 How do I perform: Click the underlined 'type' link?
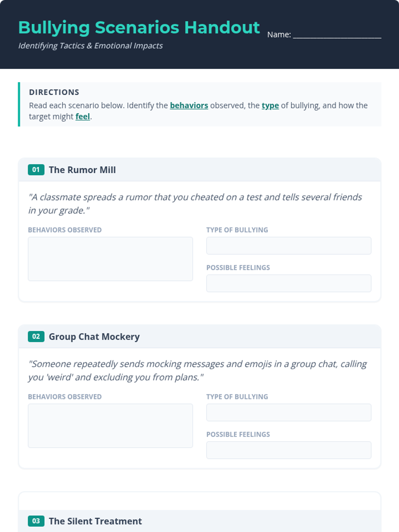pos(270,105)
